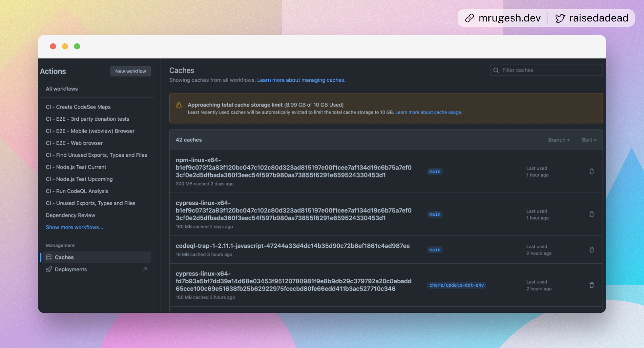Open the Sort dropdown
This screenshot has width=644, height=348.
[589, 140]
